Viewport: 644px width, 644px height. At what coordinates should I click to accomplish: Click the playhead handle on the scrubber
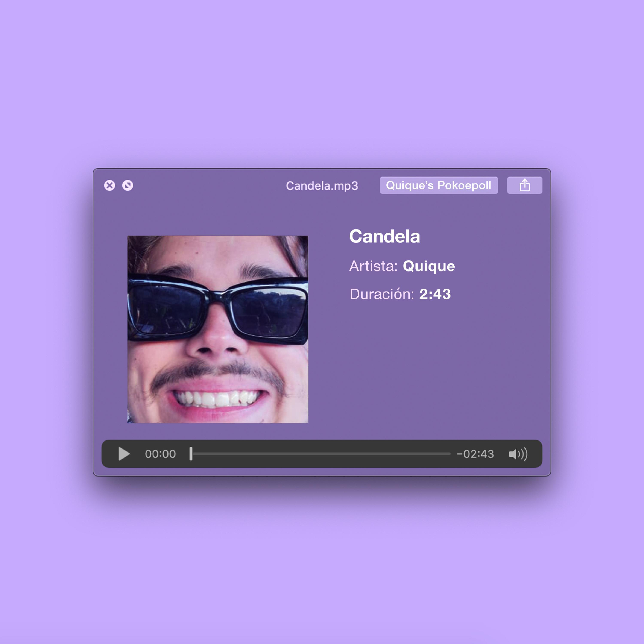(191, 454)
